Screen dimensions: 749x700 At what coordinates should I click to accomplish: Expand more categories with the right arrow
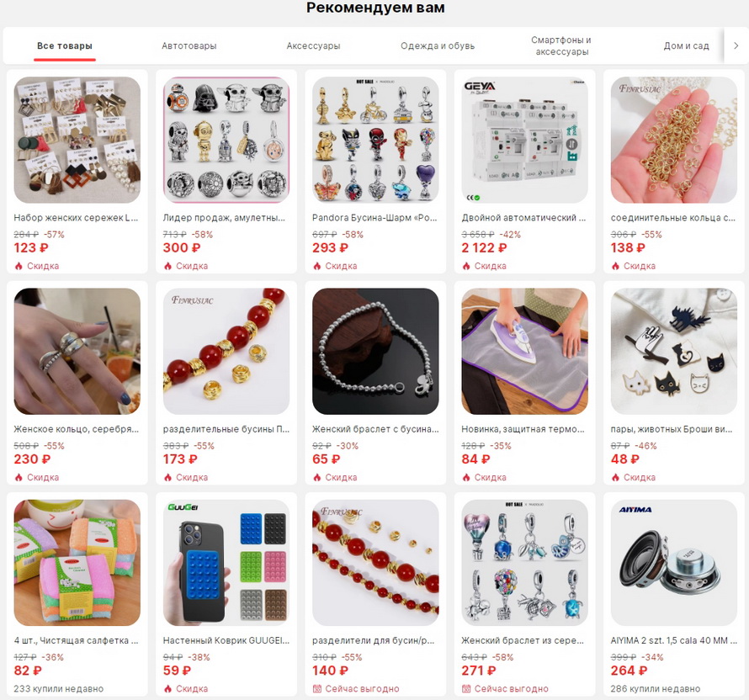[736, 45]
